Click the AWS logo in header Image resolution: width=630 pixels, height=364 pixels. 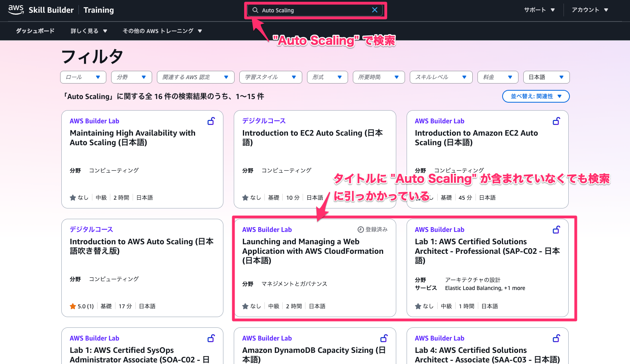(16, 10)
